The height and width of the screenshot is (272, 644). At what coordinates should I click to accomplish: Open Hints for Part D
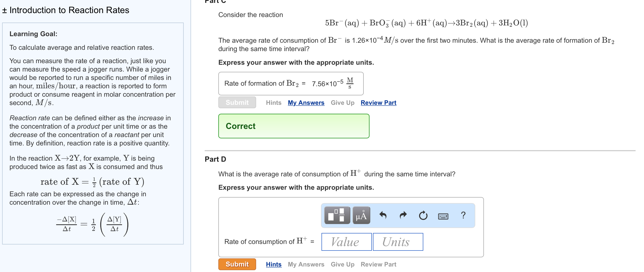click(x=273, y=264)
